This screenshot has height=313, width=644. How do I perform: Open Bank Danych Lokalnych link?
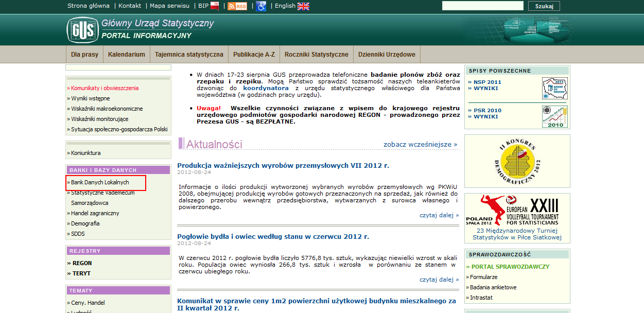(100, 182)
